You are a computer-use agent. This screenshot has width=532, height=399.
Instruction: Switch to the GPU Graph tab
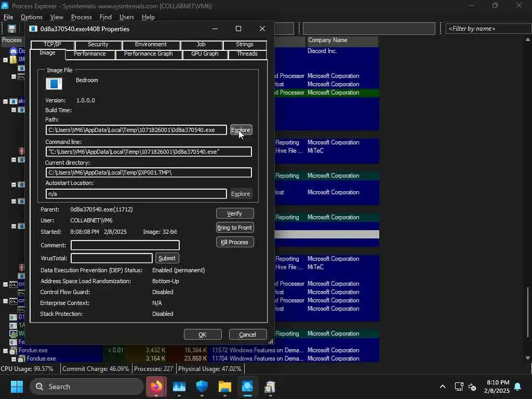point(205,54)
